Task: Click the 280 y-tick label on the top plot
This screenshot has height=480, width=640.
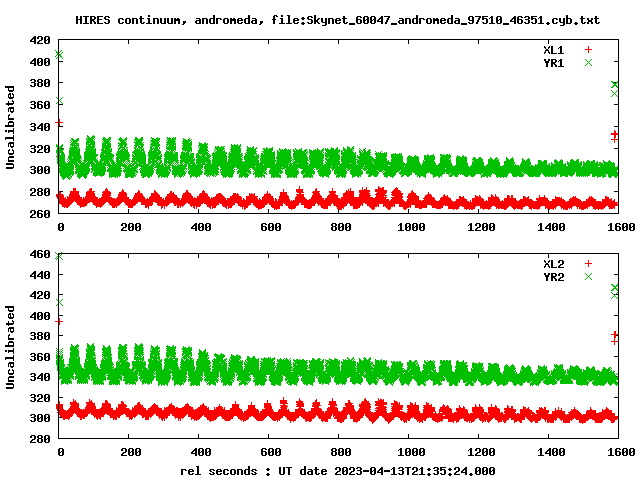Action: pos(40,192)
